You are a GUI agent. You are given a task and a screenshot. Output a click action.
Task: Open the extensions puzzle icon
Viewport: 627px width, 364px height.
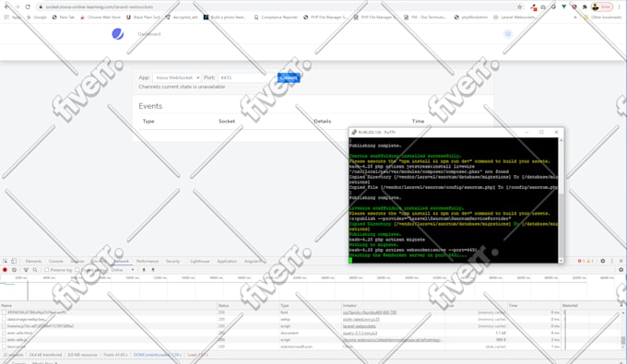click(x=585, y=6)
